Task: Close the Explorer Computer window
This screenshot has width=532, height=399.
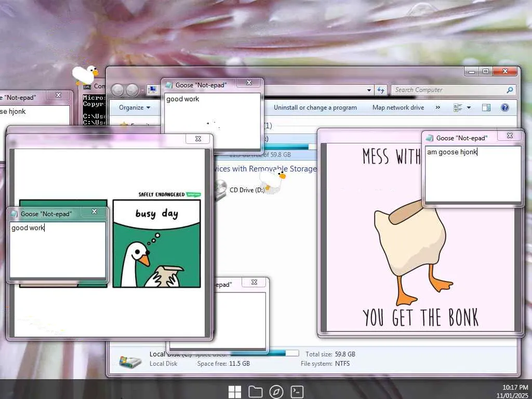Action: click(505, 71)
